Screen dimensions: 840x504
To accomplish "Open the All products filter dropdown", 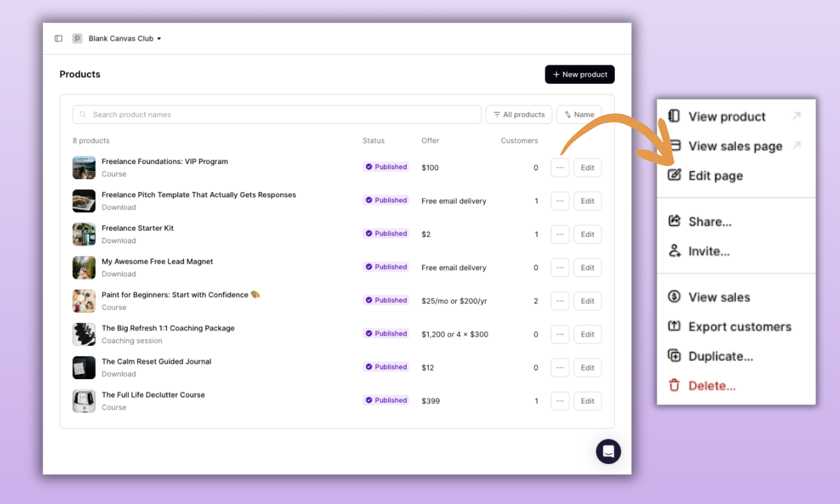I will pyautogui.click(x=519, y=114).
